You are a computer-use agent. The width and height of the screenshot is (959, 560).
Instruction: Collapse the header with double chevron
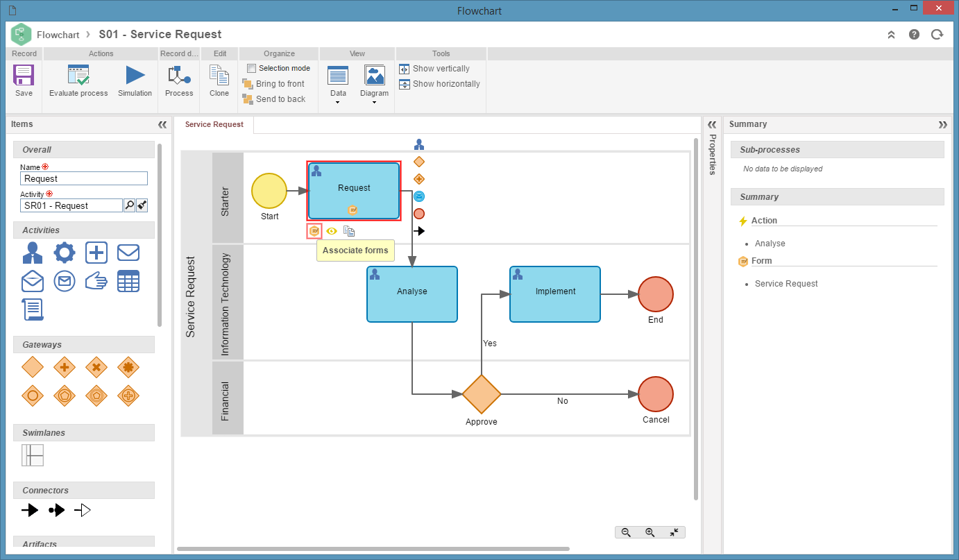click(x=892, y=34)
